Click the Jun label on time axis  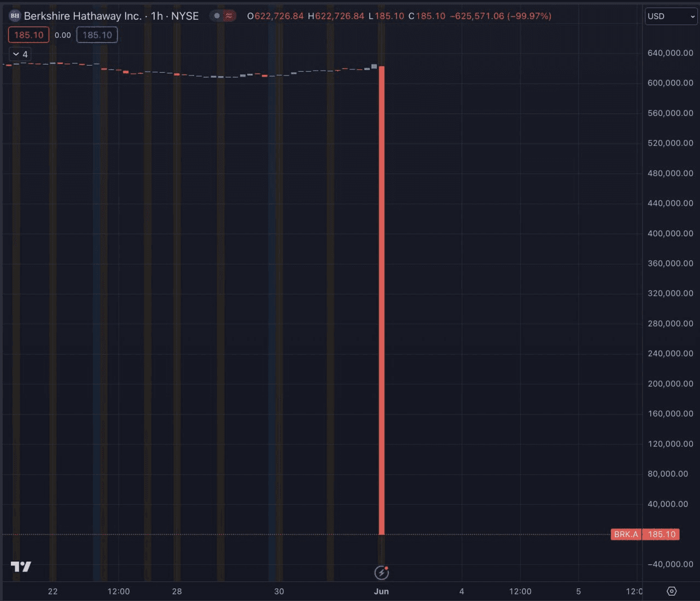tap(381, 592)
